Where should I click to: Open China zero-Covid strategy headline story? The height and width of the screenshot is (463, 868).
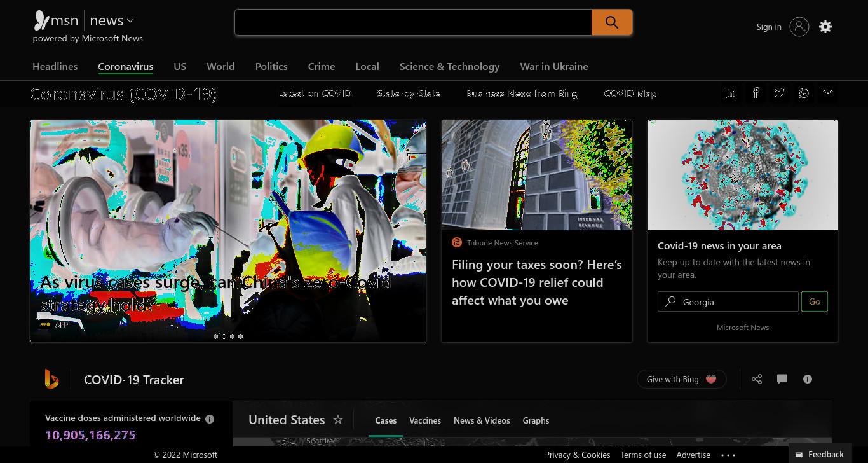tap(215, 293)
